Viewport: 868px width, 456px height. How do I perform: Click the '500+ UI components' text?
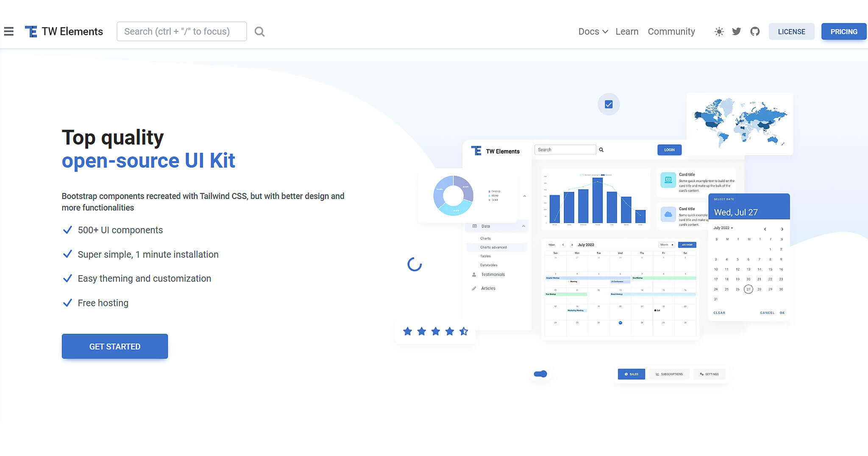[120, 230]
